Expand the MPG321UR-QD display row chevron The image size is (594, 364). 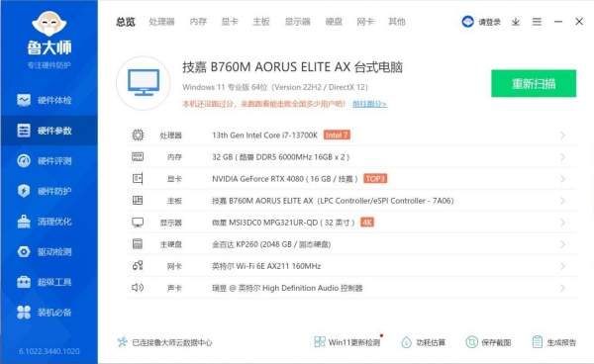click(x=563, y=223)
